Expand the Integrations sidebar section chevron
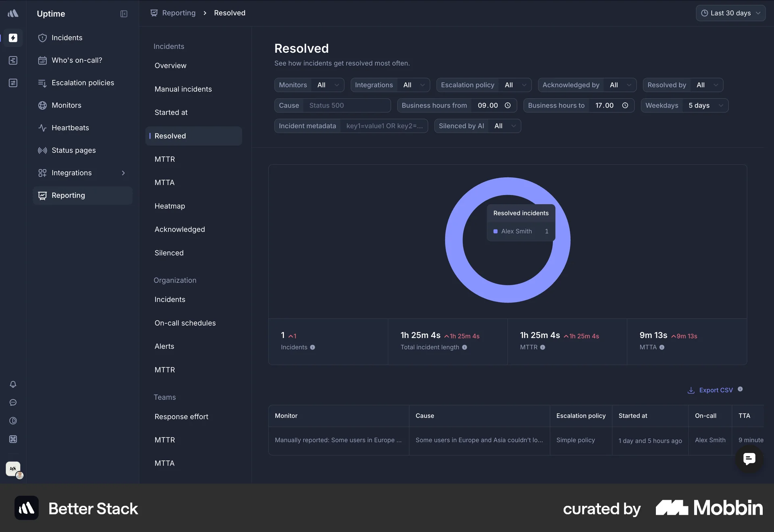The height and width of the screenshot is (532, 774). [x=123, y=172]
